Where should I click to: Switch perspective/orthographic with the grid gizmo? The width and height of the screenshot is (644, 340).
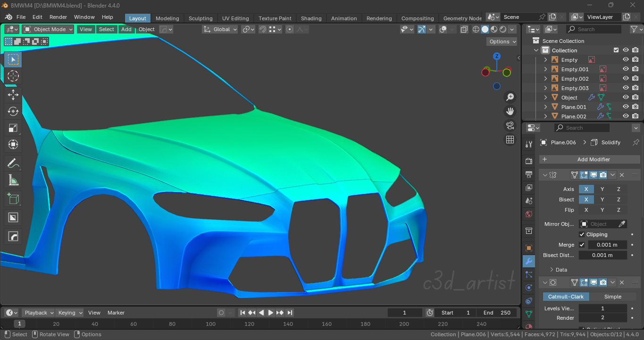coord(510,140)
